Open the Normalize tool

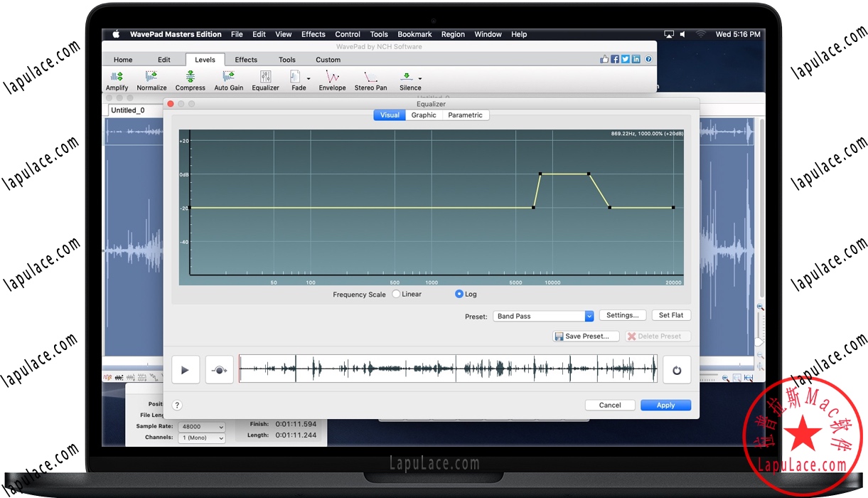point(151,78)
